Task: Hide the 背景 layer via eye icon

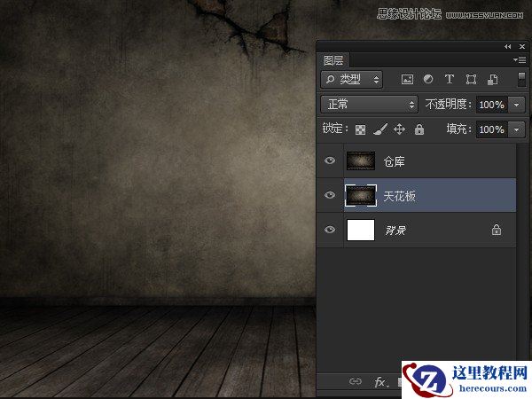Action: click(x=330, y=230)
